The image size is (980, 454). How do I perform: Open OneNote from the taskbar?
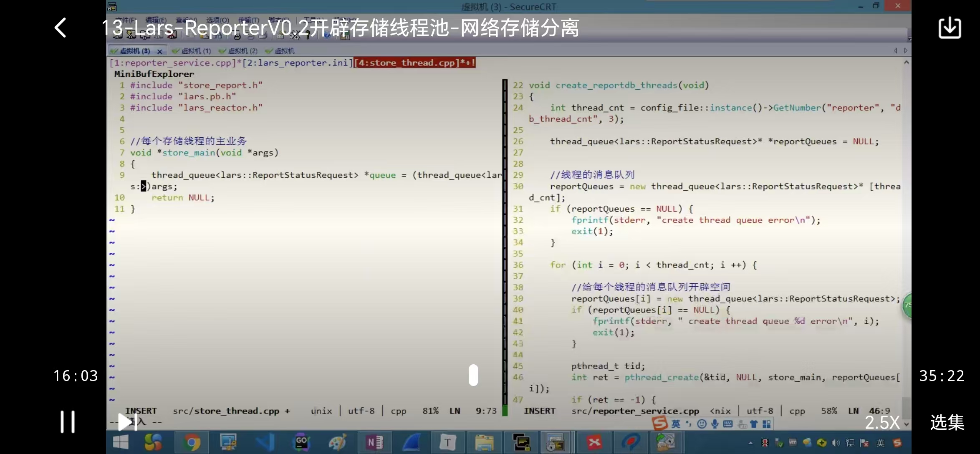(x=374, y=442)
